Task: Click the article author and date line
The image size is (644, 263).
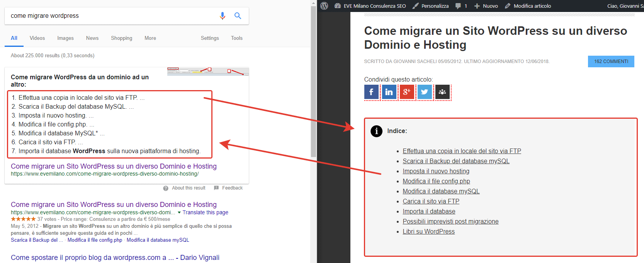Action: [x=457, y=61]
